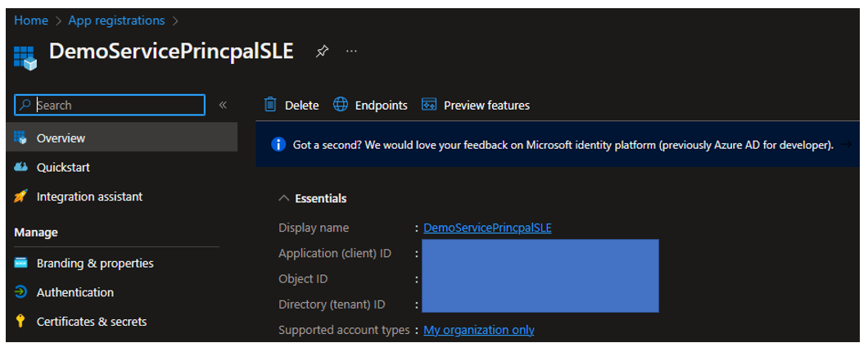Open the Authentication settings
The image size is (868, 352).
pos(75,292)
